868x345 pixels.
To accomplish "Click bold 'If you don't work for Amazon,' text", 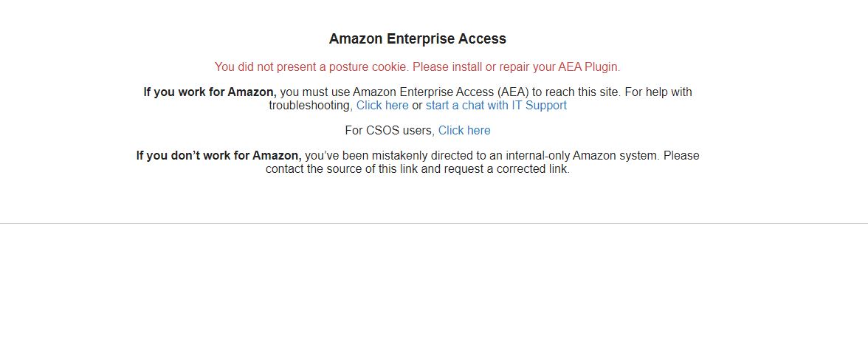I will (218, 156).
